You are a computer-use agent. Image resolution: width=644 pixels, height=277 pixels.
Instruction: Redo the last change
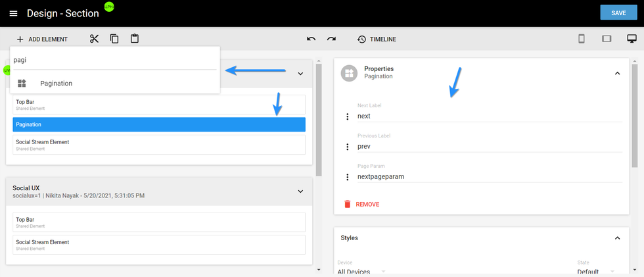coord(331,39)
